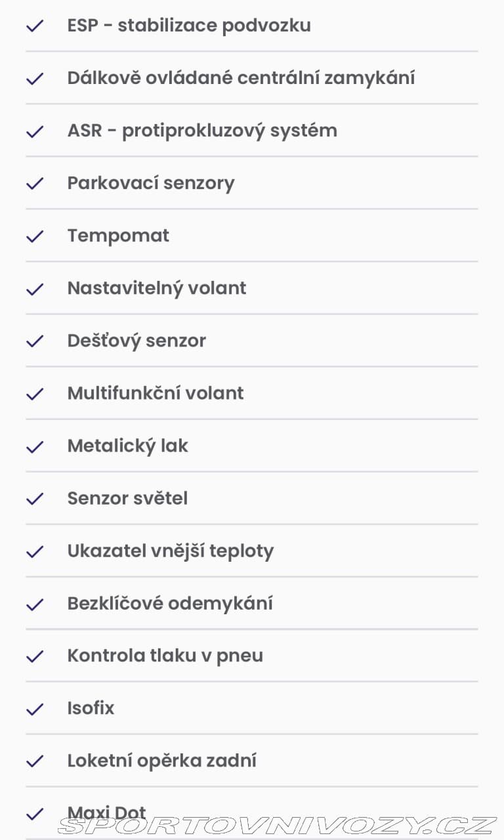This screenshot has height=840, width=504.
Task: Select ASR - protiprokluzový systém entry
Action: (252, 131)
